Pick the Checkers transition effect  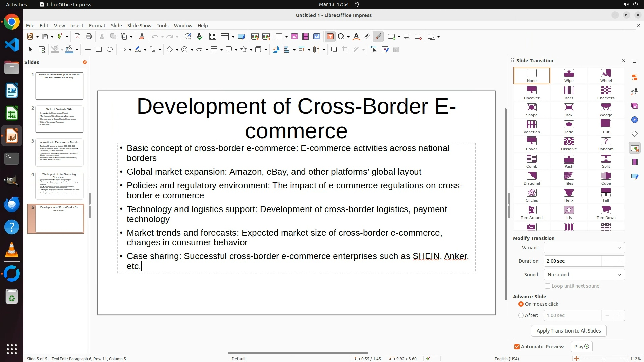(x=605, y=93)
